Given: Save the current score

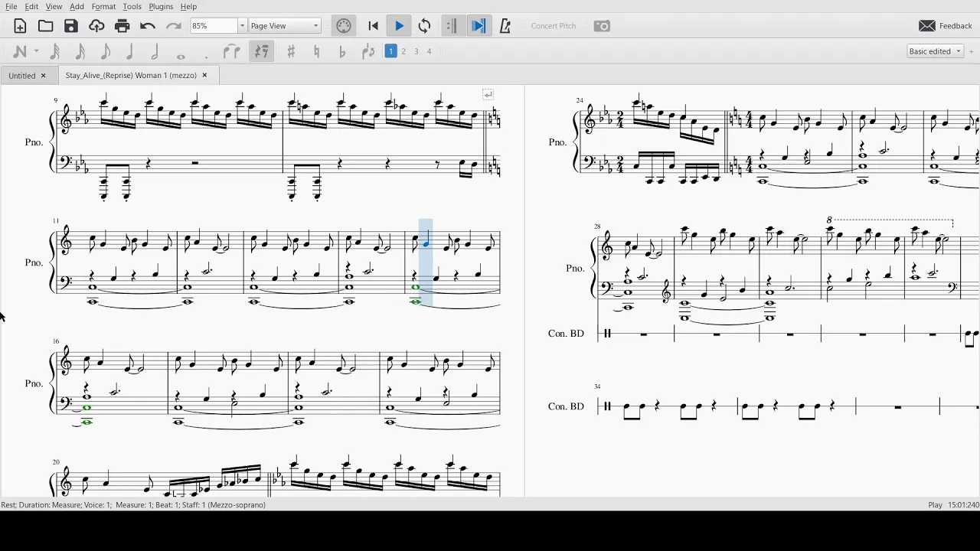Looking at the screenshot, I should pyautogui.click(x=71, y=26).
